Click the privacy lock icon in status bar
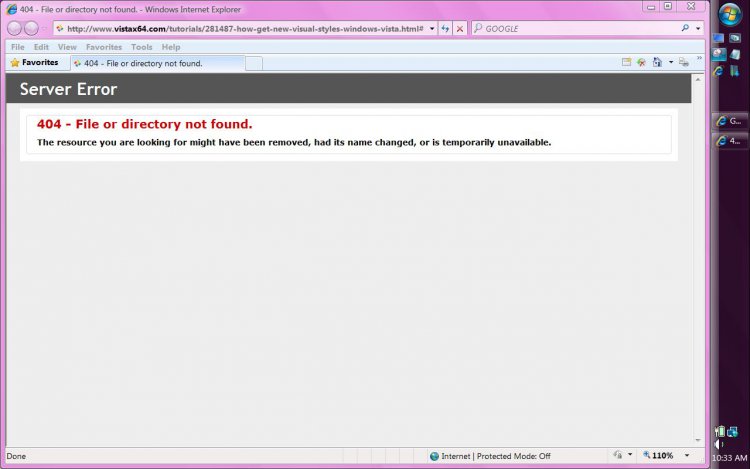 click(618, 455)
